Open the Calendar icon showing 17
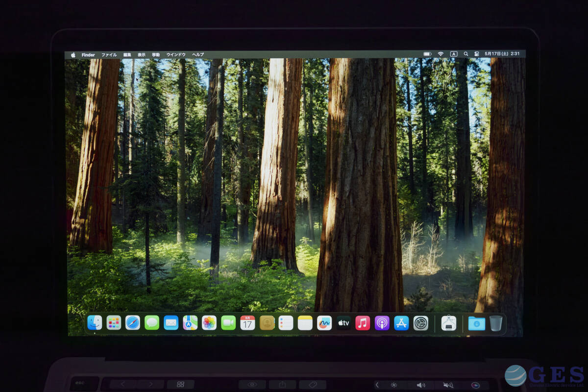588x392 pixels. [x=247, y=322]
